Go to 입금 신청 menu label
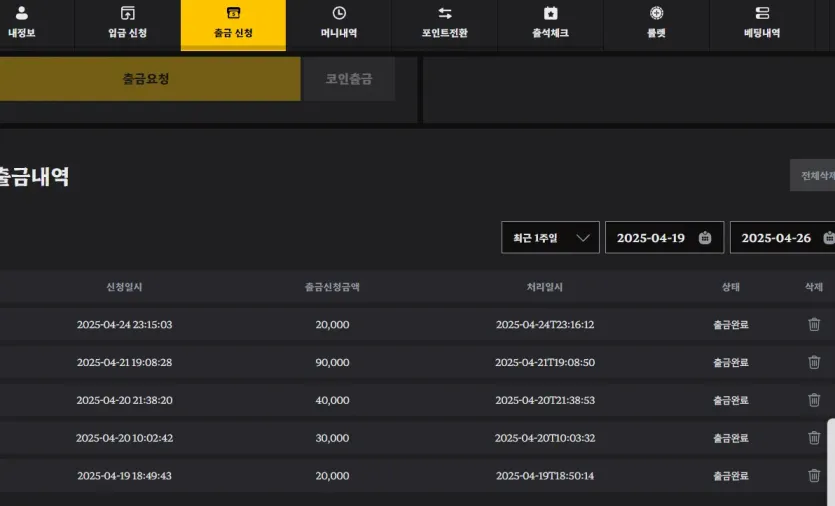835x506 pixels. [128, 33]
